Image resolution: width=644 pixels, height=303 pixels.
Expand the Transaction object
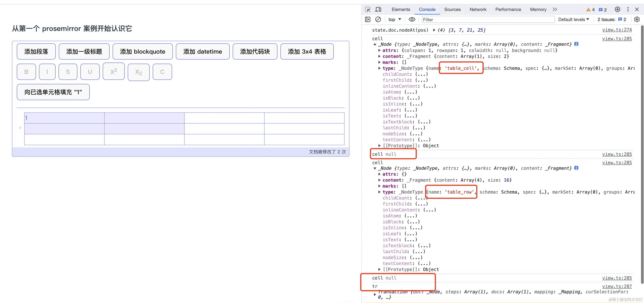[375, 294]
